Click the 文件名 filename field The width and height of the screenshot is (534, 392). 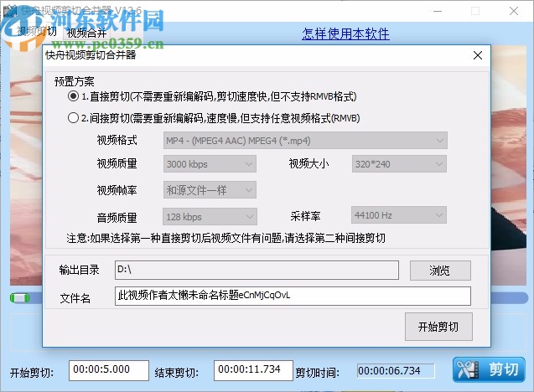(293, 296)
